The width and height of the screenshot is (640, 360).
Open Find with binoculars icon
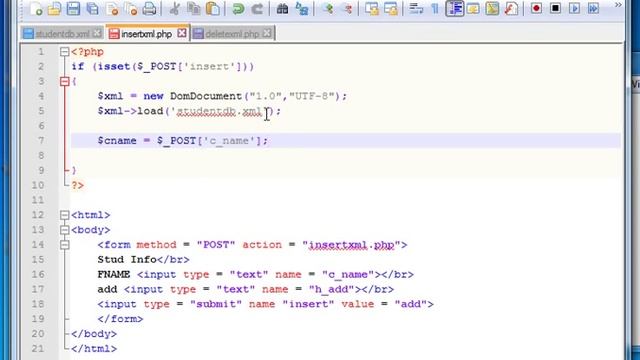click(x=282, y=9)
